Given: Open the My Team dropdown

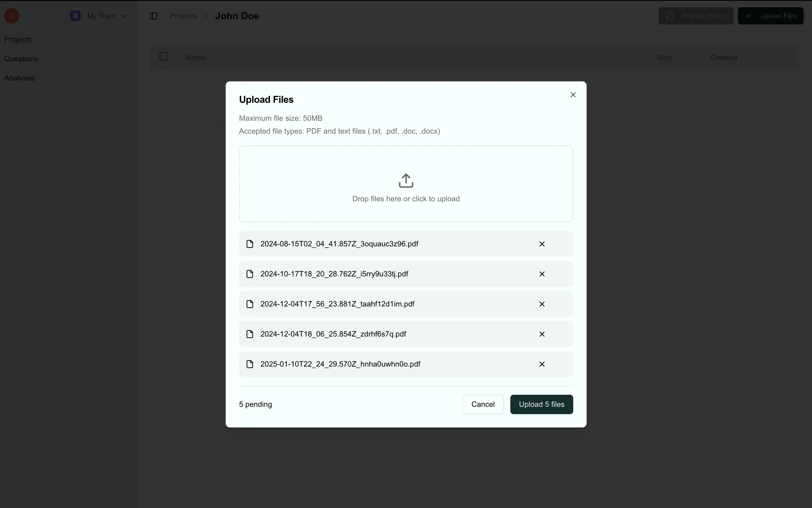Looking at the screenshot, I should pyautogui.click(x=125, y=16).
